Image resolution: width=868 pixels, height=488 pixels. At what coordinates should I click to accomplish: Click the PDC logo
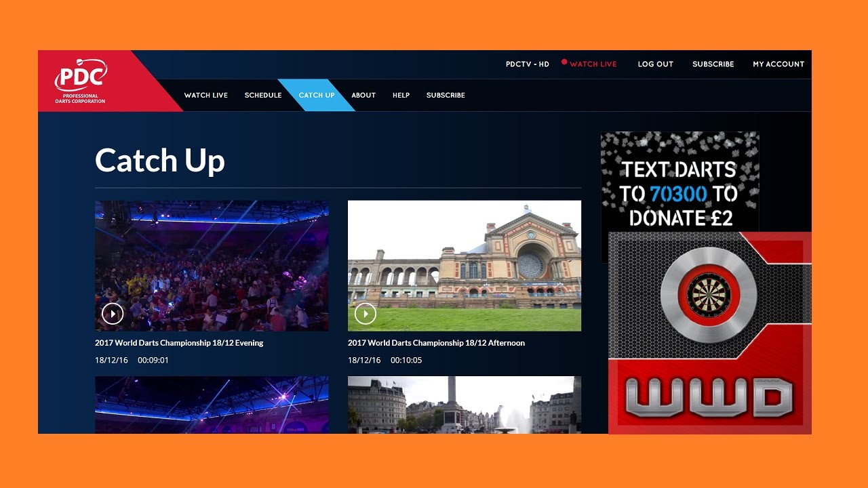(80, 81)
